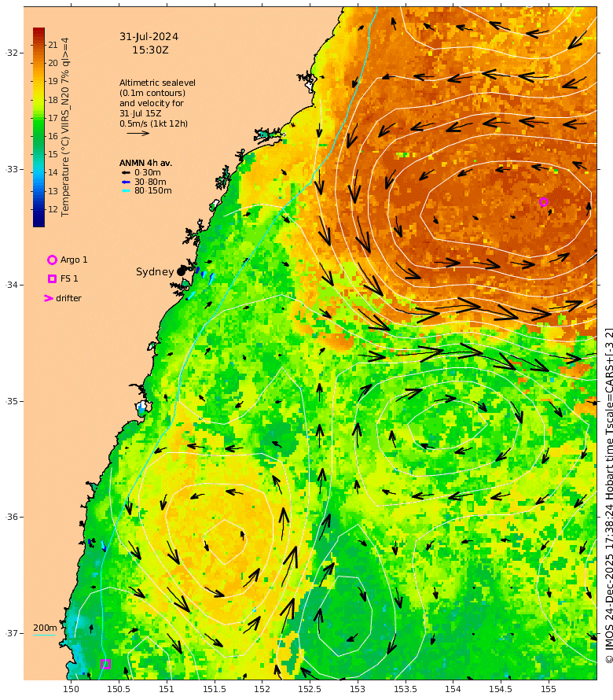Click the black Sydney city dot

pyautogui.click(x=181, y=271)
